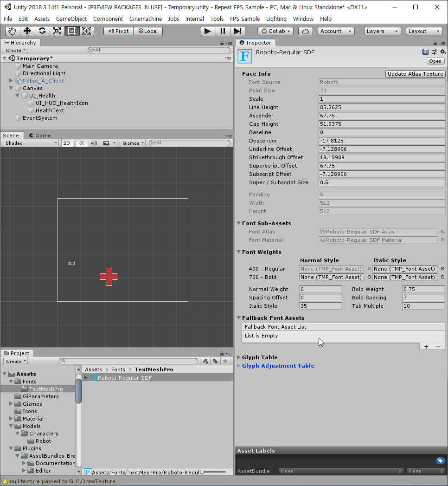Pick Font Atlas object selector circle
448x486 pixels.
tap(443, 232)
